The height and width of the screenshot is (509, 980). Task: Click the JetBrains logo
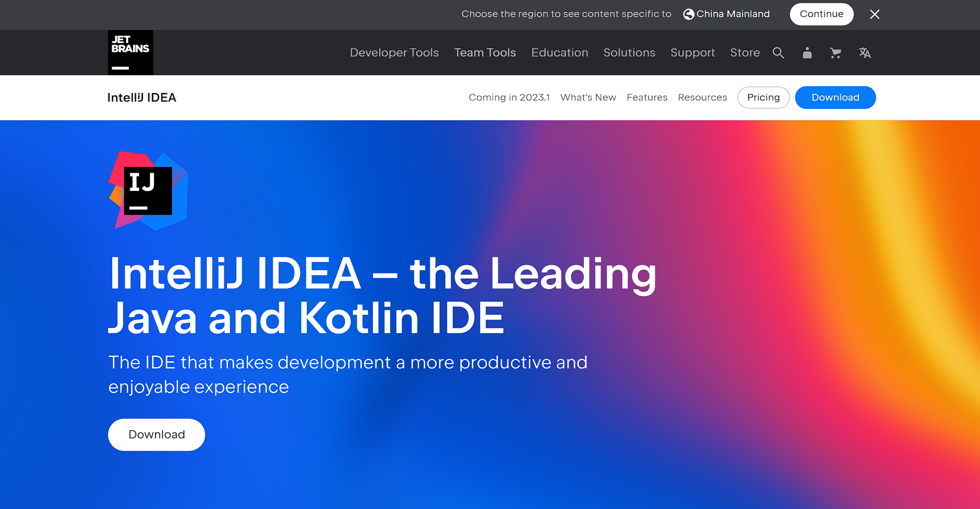click(x=130, y=52)
